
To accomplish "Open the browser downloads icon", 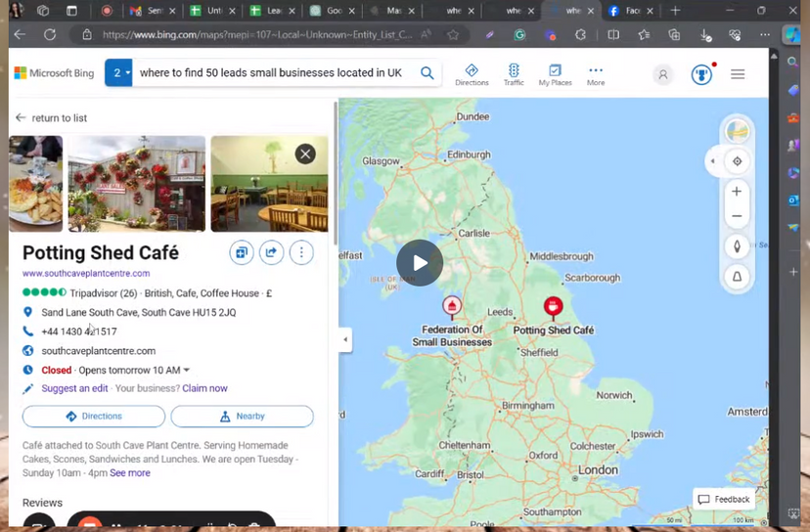I will [x=705, y=34].
